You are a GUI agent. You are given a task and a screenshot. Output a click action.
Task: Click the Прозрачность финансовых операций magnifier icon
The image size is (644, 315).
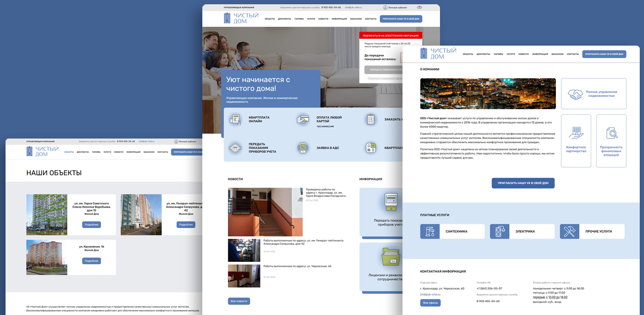tap(611, 133)
